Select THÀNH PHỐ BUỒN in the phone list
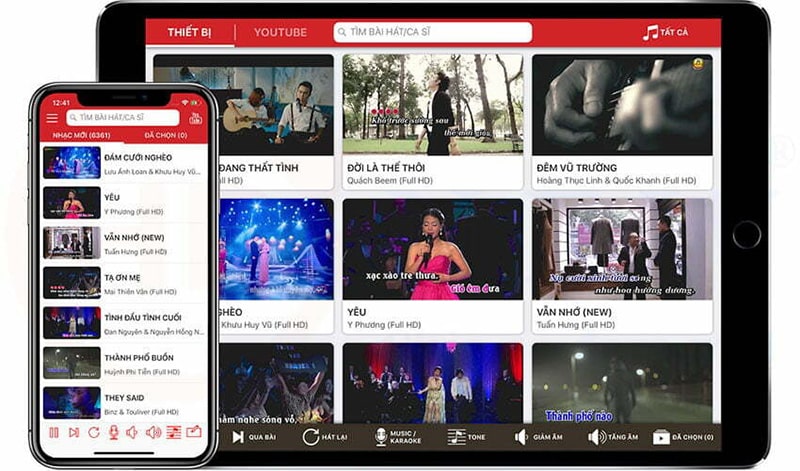The width and height of the screenshot is (800, 471). pyautogui.click(x=124, y=363)
